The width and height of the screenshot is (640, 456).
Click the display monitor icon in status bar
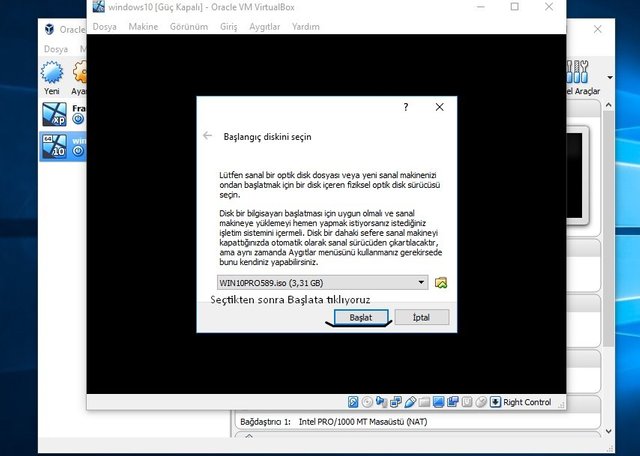tap(438, 402)
